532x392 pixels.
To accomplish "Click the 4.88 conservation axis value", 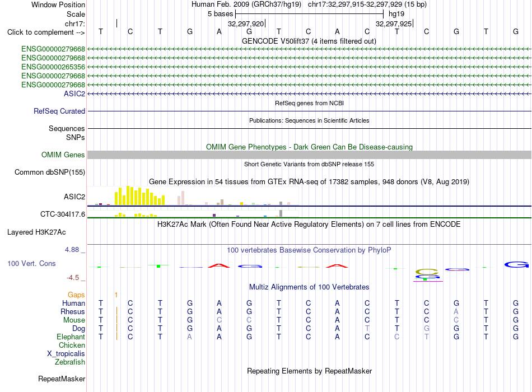I will [72, 250].
